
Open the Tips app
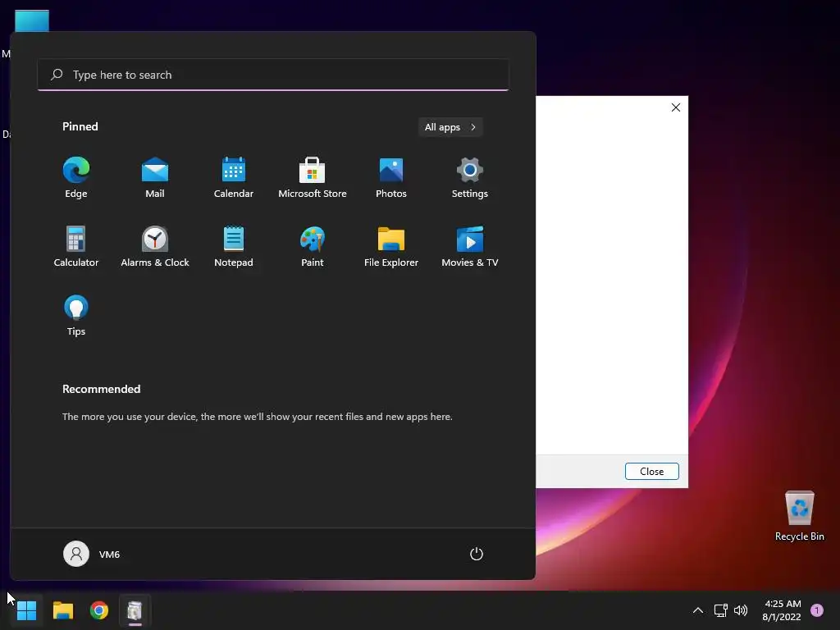click(76, 316)
